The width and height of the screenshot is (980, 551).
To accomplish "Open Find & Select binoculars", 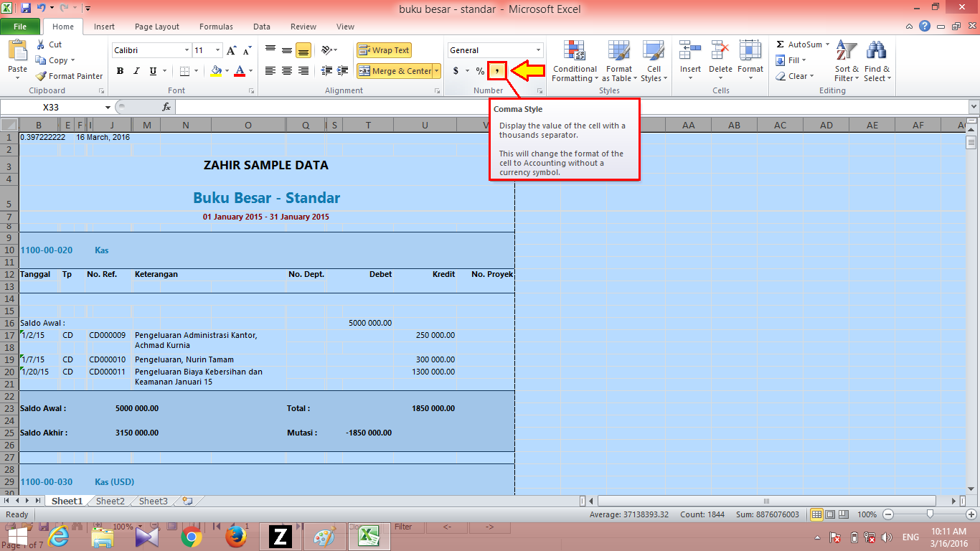I will [x=877, y=62].
